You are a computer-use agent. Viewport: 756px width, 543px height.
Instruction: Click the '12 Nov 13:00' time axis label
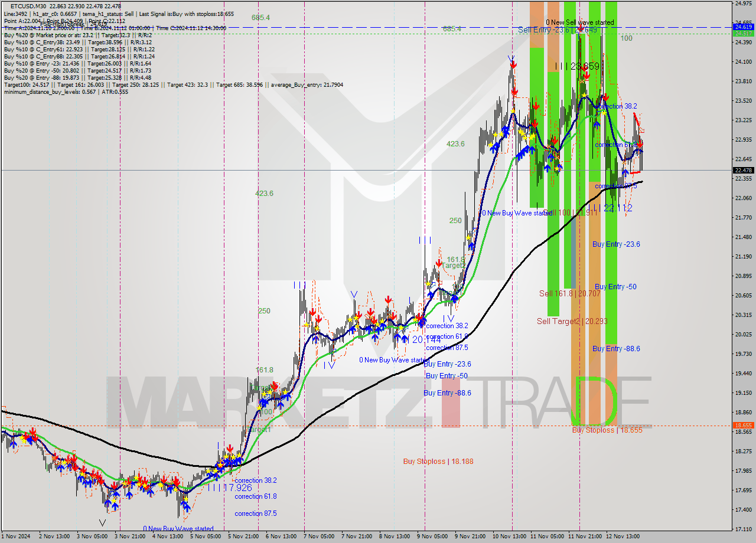click(624, 537)
